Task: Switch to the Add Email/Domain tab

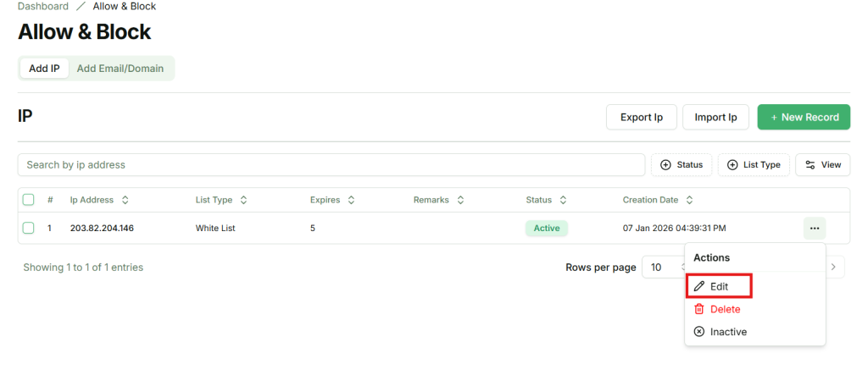Action: pos(120,69)
